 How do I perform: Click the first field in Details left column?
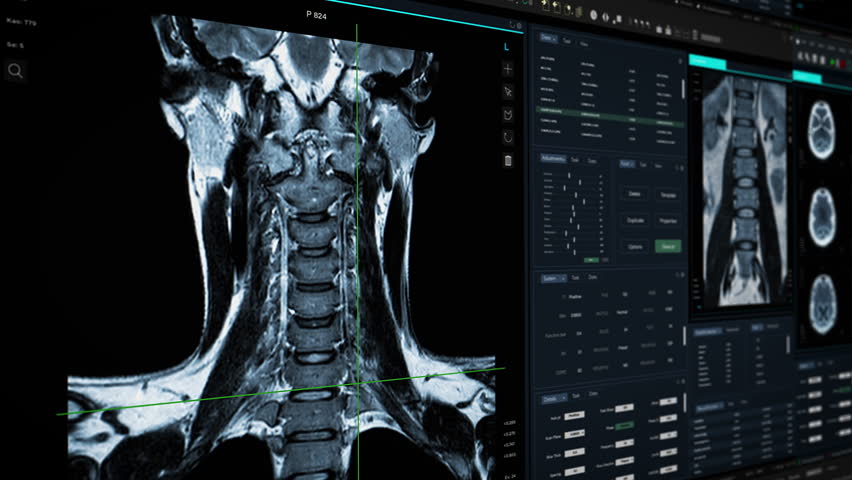574,416
